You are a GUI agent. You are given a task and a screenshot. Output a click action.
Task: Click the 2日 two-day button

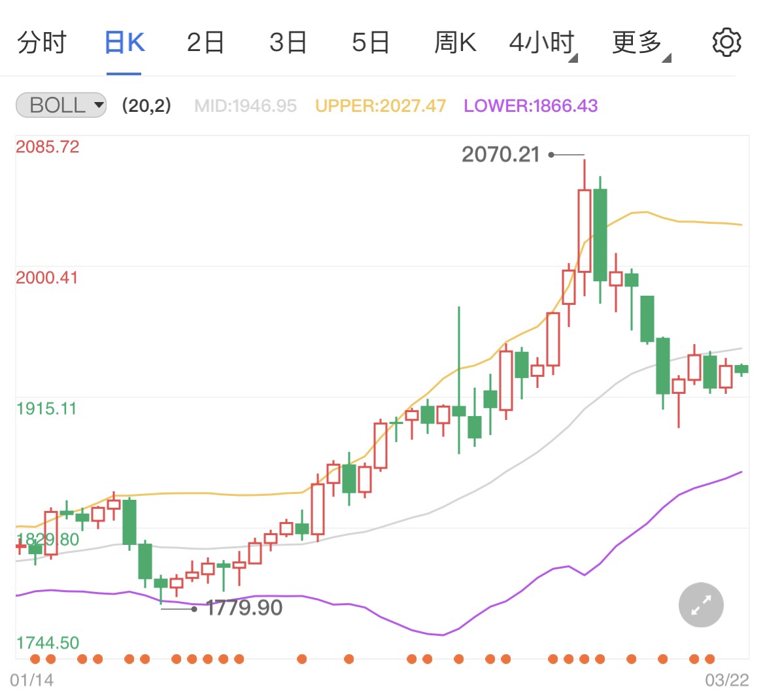tap(206, 42)
